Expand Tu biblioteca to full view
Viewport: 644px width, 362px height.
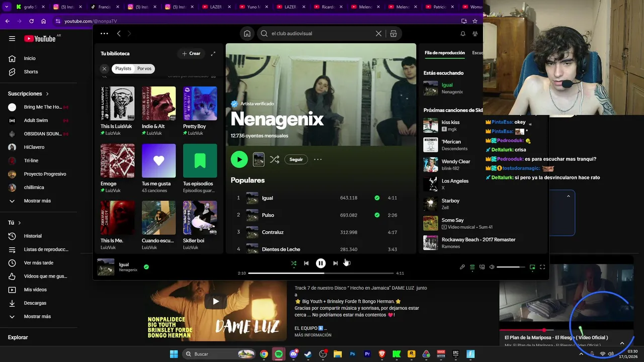(213, 53)
